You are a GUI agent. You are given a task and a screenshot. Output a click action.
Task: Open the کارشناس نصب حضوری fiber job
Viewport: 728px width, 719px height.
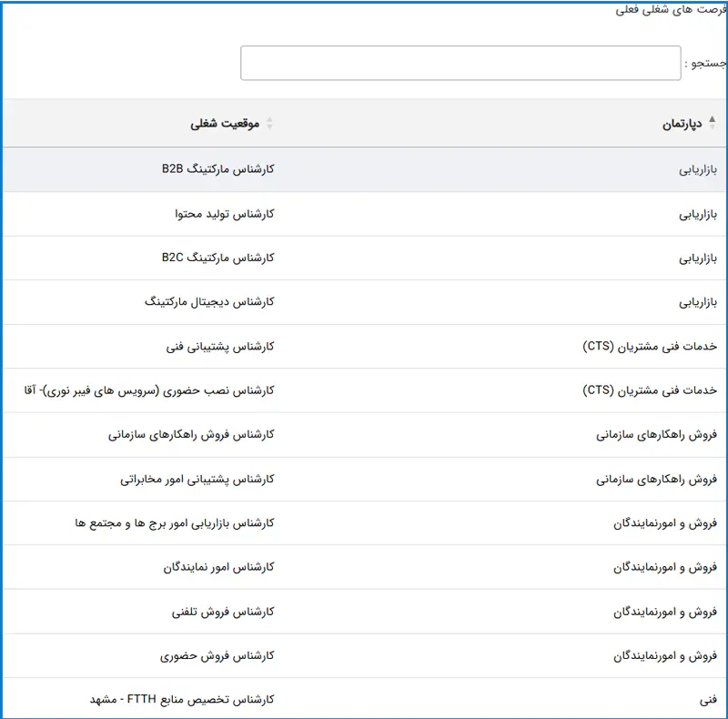[149, 390]
